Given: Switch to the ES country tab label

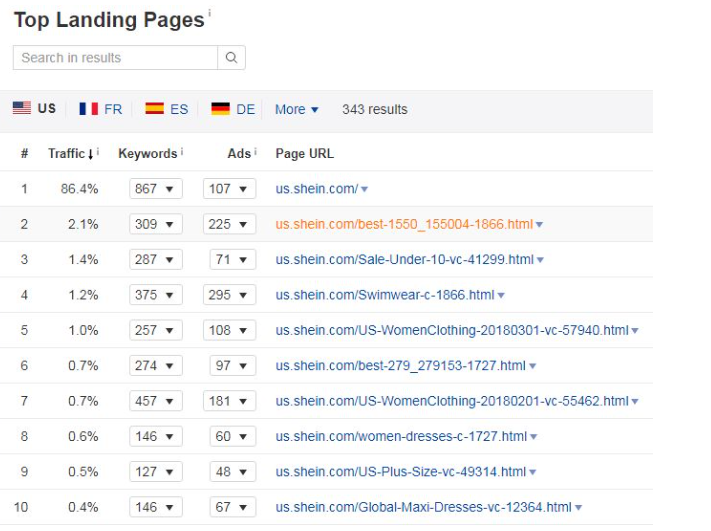Looking at the screenshot, I should pos(179,109).
